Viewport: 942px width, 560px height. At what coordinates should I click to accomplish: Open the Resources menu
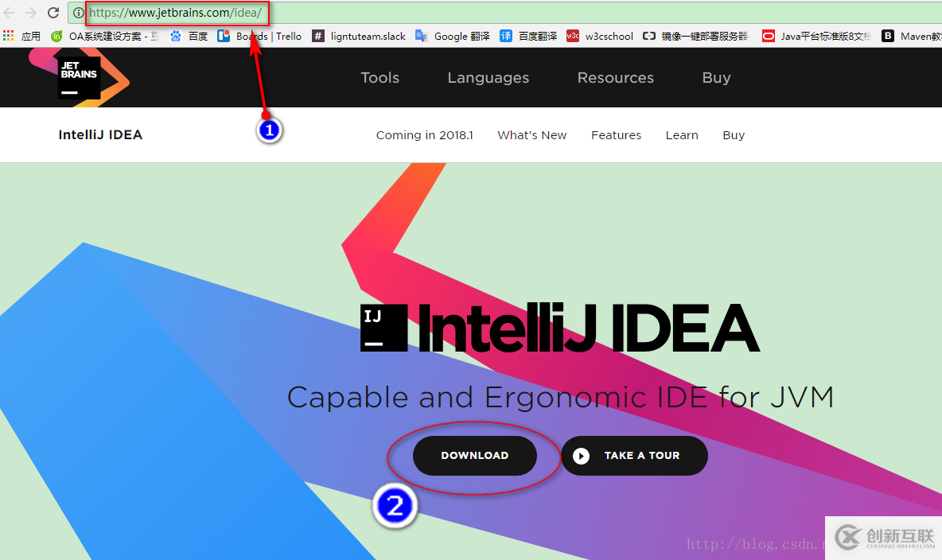(x=615, y=77)
